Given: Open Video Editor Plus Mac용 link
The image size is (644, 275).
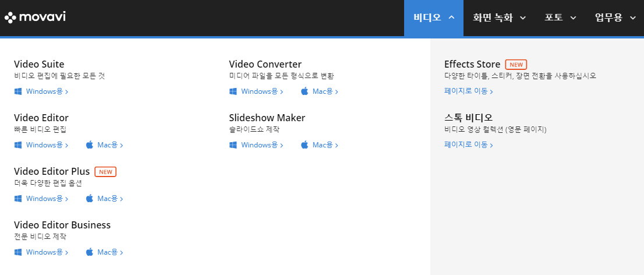Looking at the screenshot, I should click(x=110, y=199).
